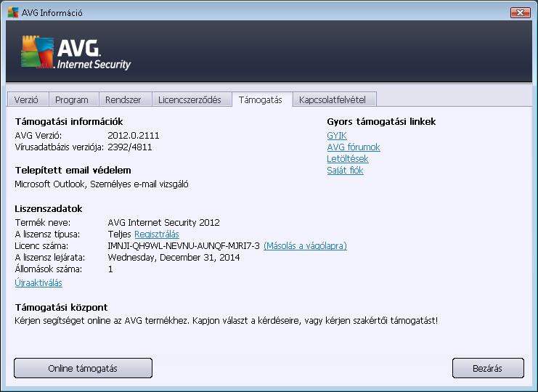Click the Telepített email védelem heading
The height and width of the screenshot is (392, 538).
[x=73, y=171]
